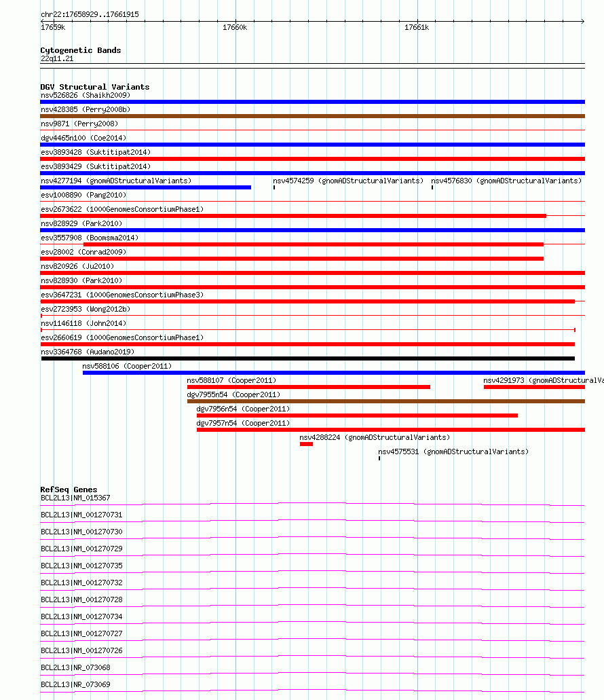Open esv3893428 (Suktitipat2014) variant
This screenshot has height=700, width=604.
[96, 152]
